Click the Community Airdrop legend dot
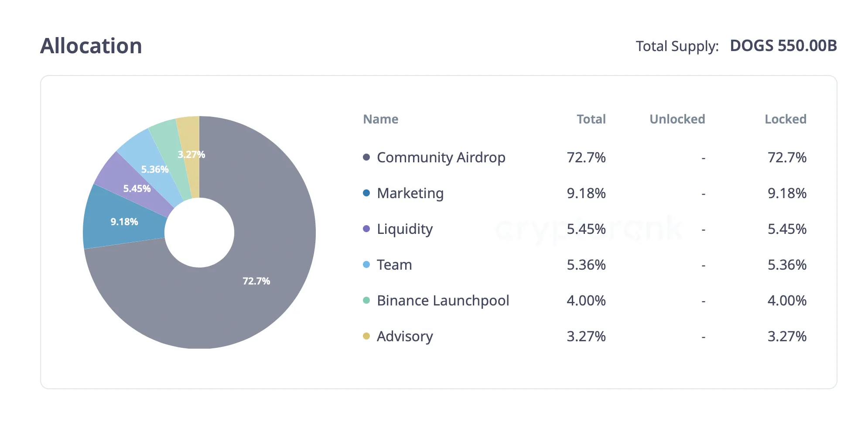 [366, 157]
